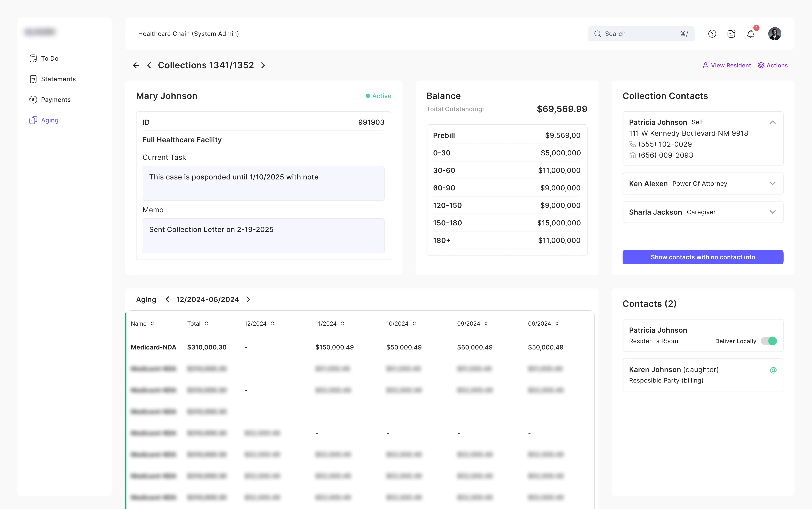Click the To Do checklist icon
This screenshot has height=509, width=812.
[33, 59]
